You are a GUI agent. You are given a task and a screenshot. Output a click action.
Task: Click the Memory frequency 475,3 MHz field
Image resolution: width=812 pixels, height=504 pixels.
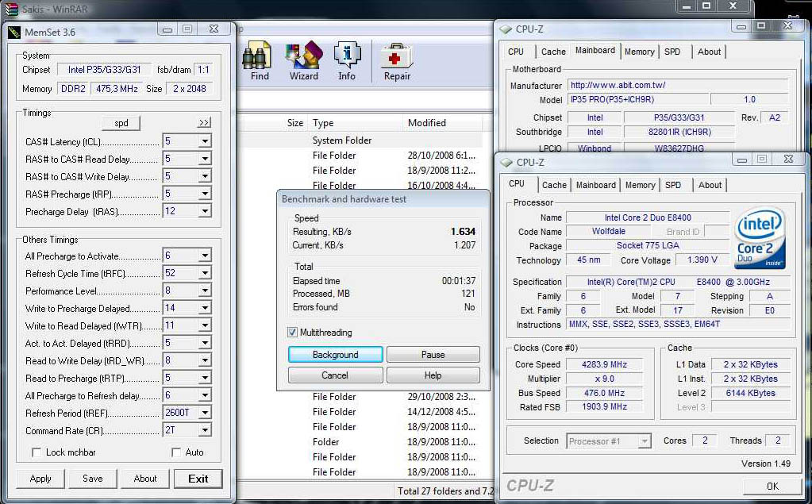coord(117,89)
